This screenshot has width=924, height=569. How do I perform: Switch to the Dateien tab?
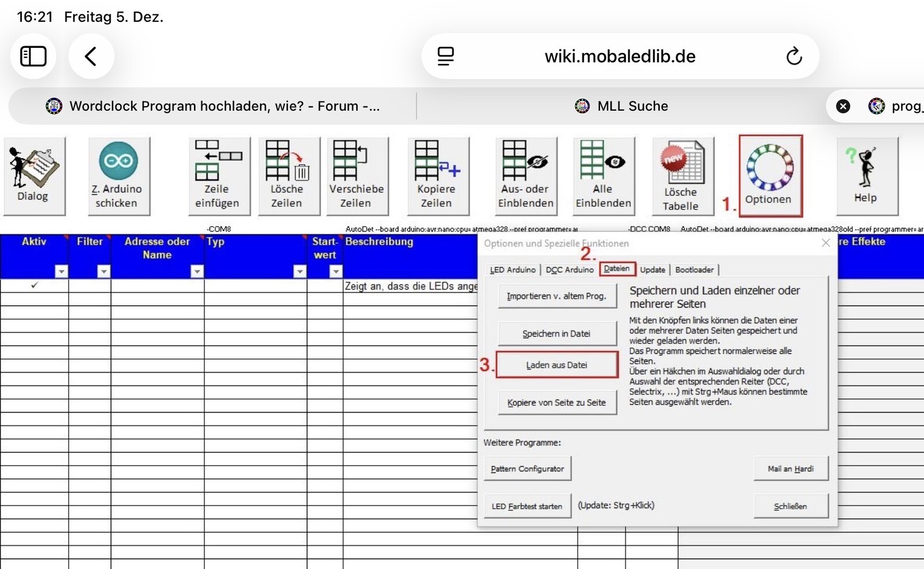(617, 269)
